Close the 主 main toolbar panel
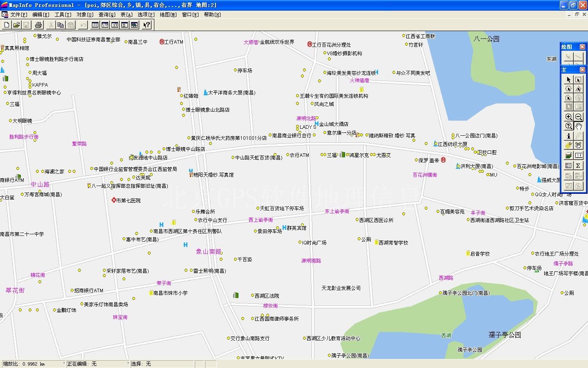Screen dimensions: 588x368 tap(582, 70)
